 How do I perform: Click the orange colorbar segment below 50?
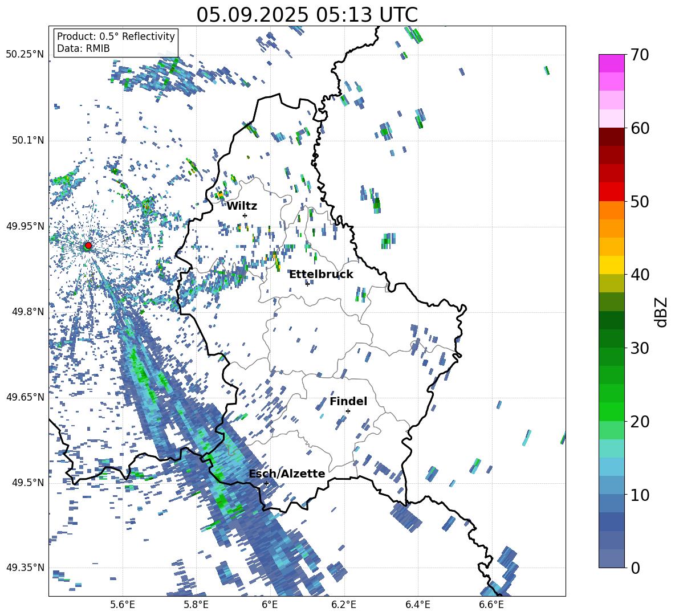pyautogui.click(x=611, y=210)
